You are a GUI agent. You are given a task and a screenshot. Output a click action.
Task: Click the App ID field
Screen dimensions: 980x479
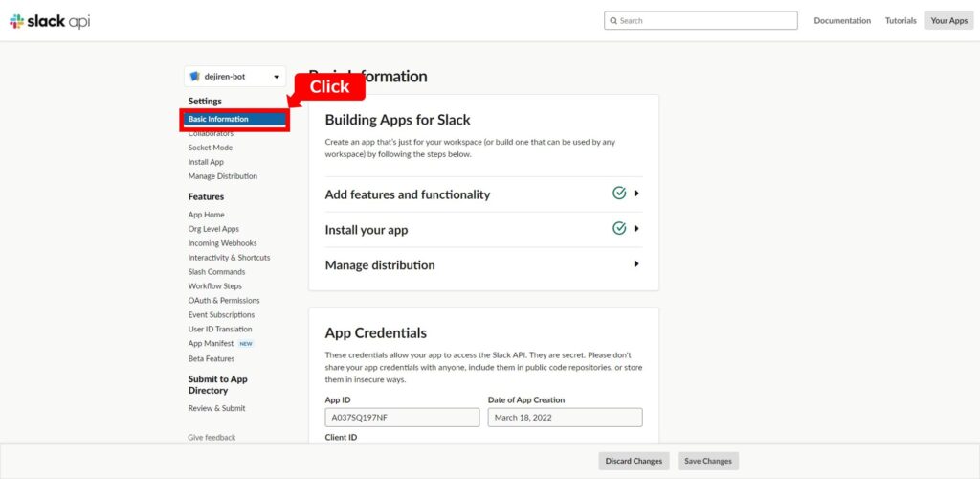coord(402,418)
